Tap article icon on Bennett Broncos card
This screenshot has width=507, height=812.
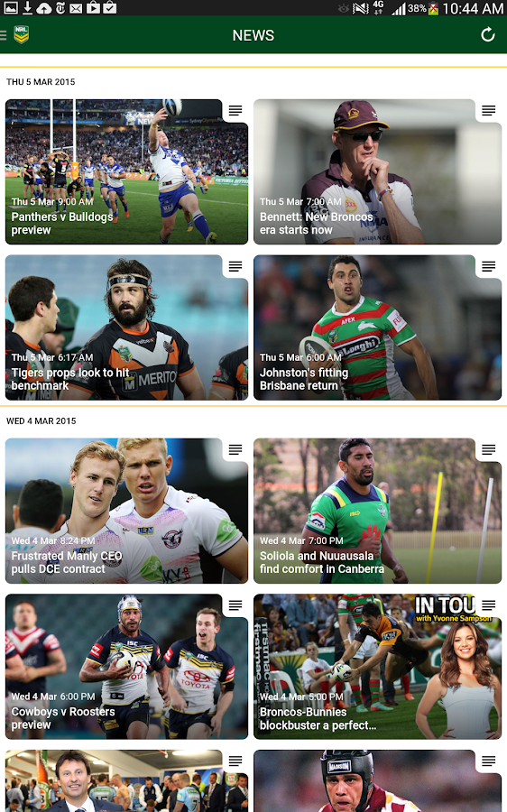point(488,110)
